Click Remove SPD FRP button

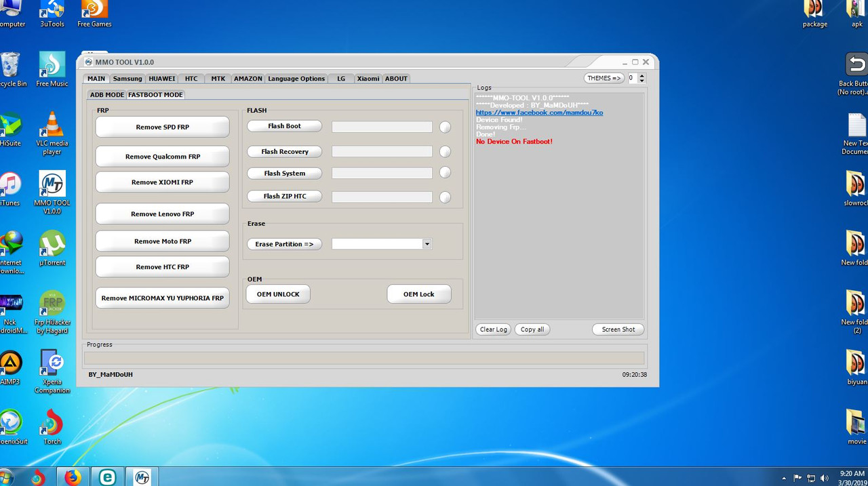(163, 127)
